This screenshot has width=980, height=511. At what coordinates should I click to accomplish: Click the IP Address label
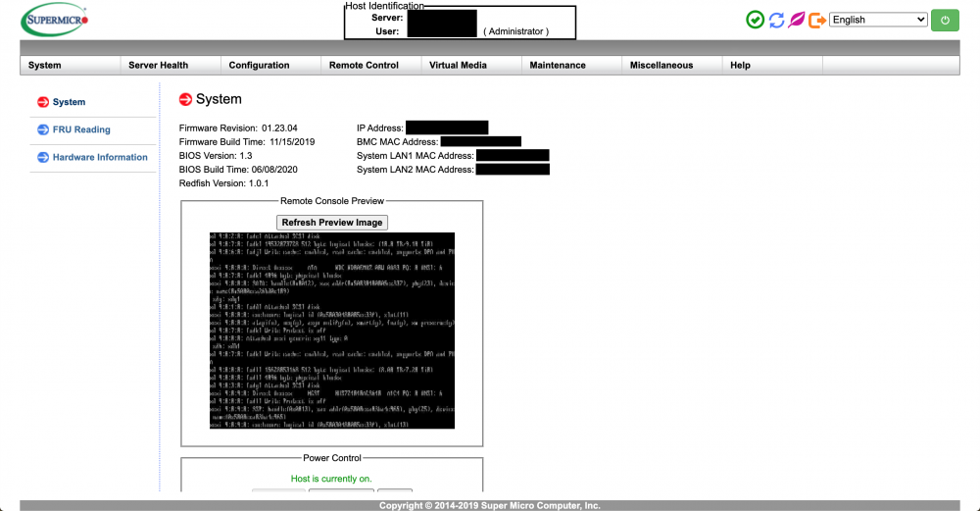380,128
